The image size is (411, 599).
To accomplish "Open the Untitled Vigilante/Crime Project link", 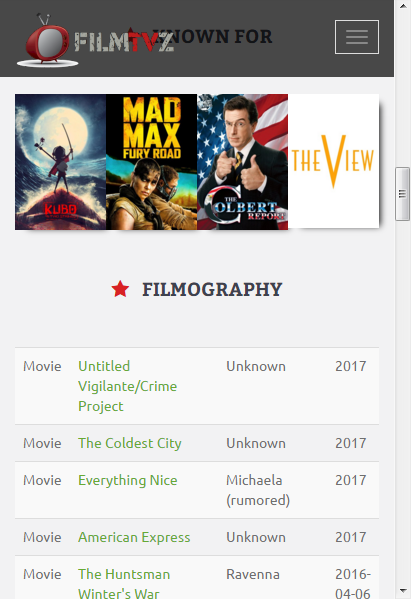I will pos(128,386).
